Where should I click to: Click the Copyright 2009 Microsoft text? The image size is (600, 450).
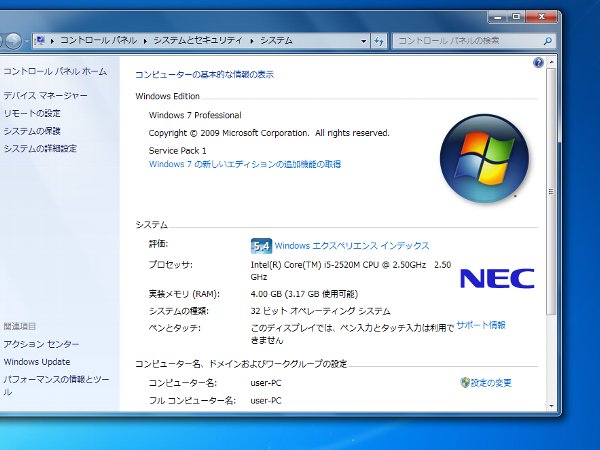(x=269, y=133)
